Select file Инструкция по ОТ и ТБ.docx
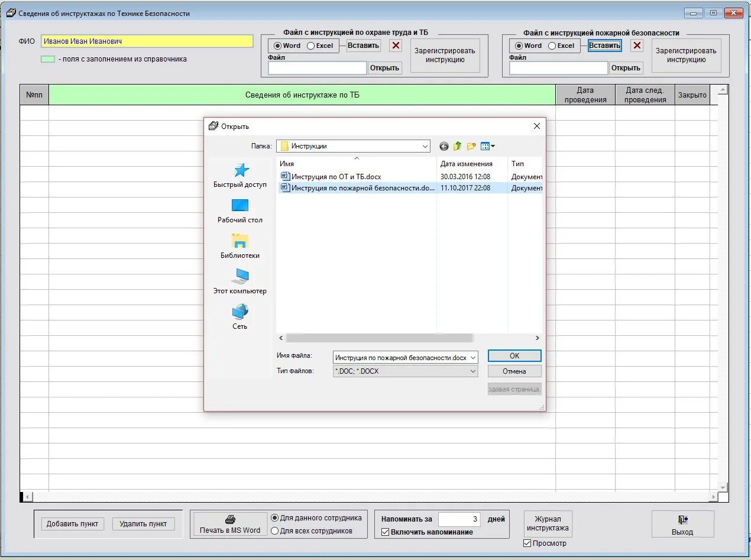 (x=336, y=177)
